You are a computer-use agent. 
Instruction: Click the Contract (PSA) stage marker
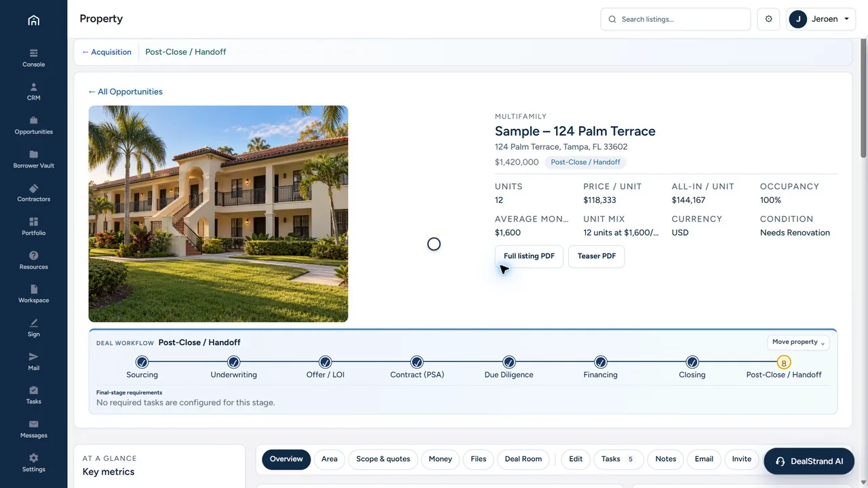pyautogui.click(x=417, y=362)
